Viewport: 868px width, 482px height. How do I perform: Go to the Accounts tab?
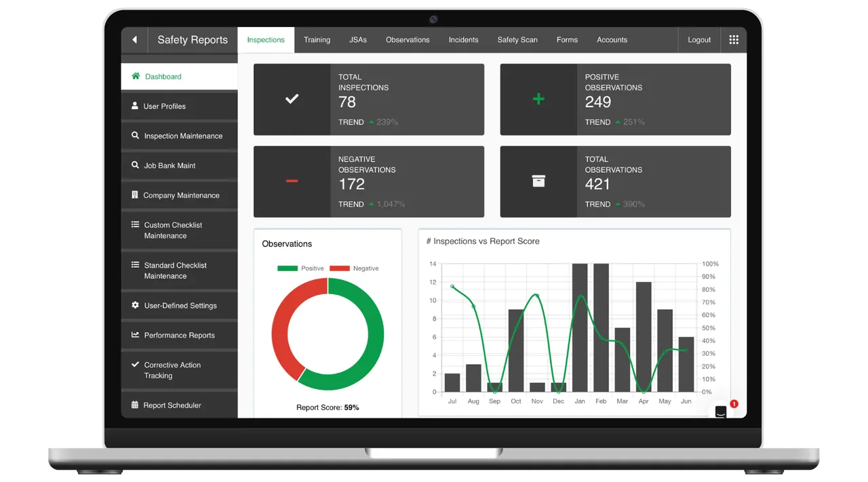[612, 40]
